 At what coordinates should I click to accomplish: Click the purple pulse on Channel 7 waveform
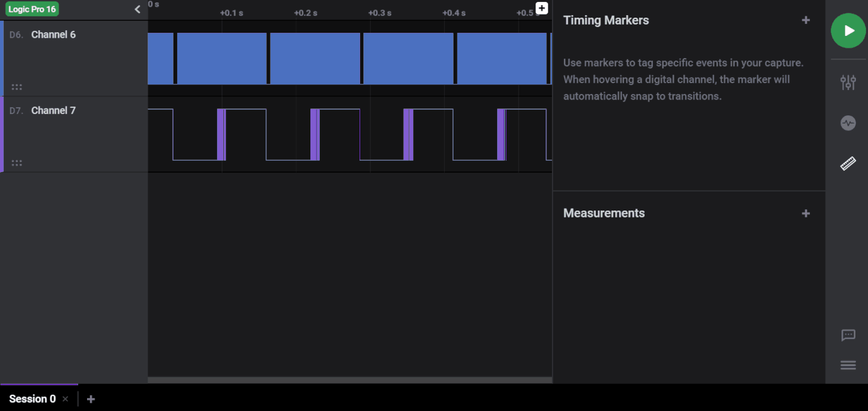pos(222,134)
